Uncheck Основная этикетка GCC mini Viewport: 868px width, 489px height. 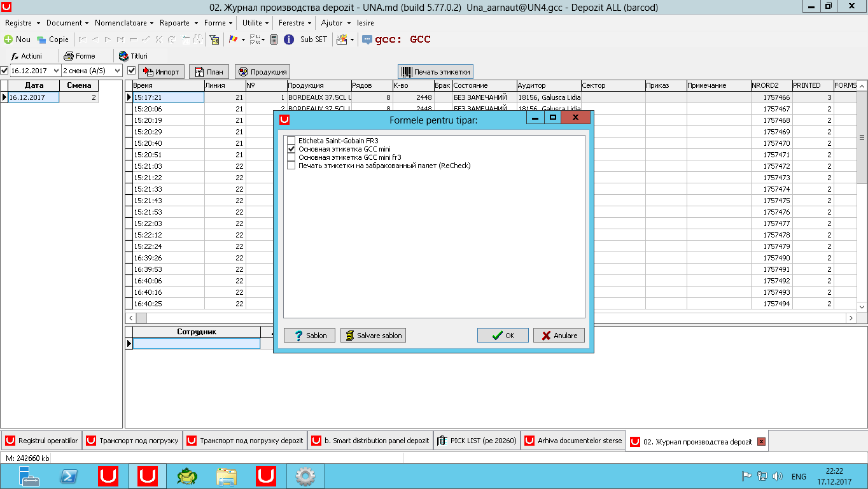click(x=291, y=149)
